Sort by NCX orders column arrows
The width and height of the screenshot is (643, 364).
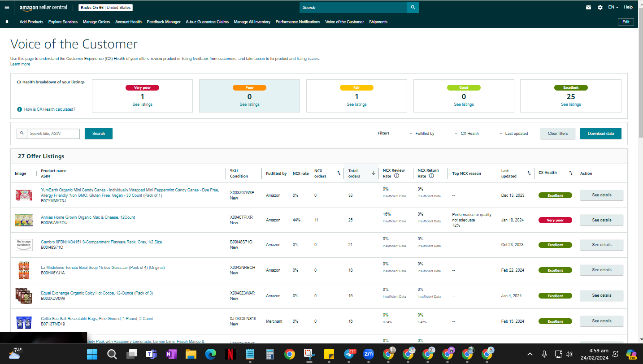339,173
